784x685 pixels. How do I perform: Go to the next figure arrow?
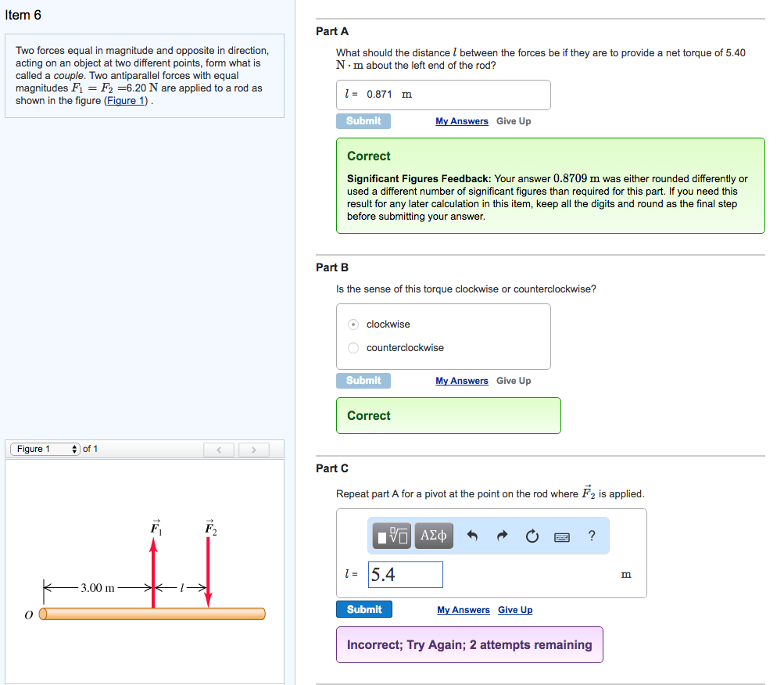(x=252, y=450)
